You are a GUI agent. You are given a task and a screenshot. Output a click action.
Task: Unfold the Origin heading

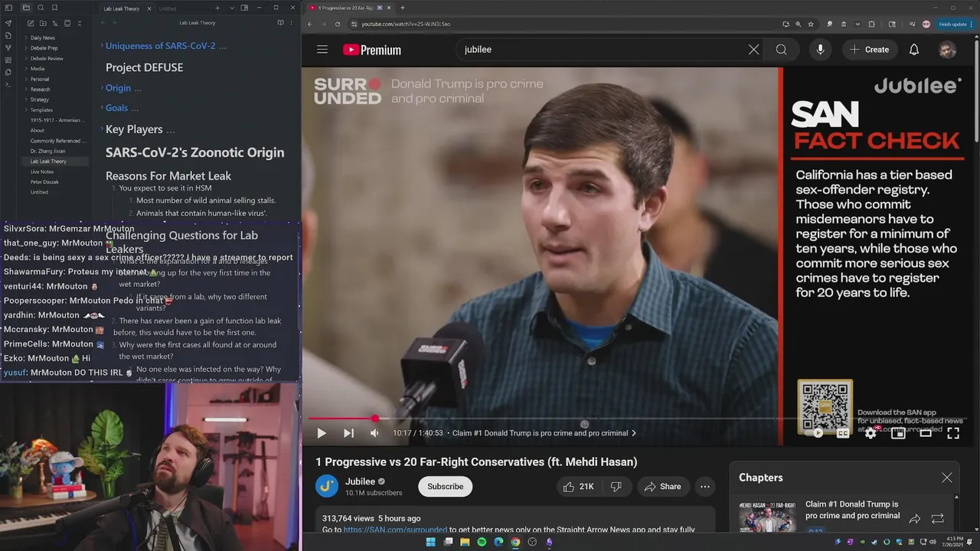coord(102,88)
